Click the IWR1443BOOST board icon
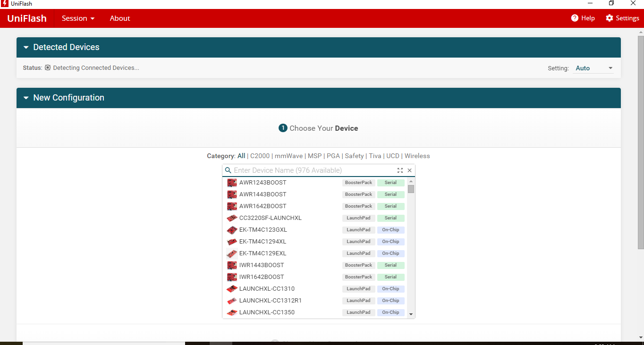 (x=232, y=265)
